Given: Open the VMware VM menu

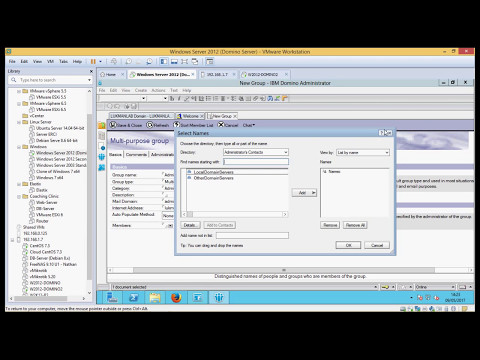Looking at the screenshot, I should coord(50,61).
